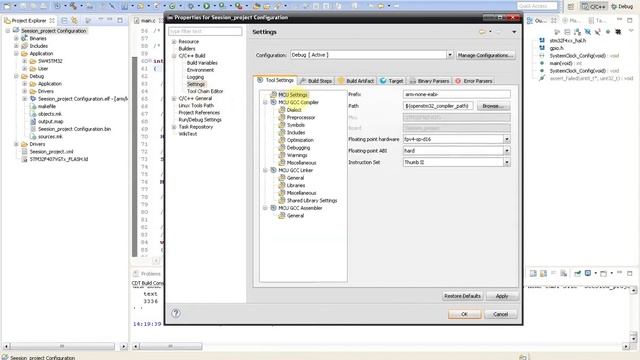The height and width of the screenshot is (360, 640).
Task: Switch to the Build Artifact tab
Action: coord(356,81)
